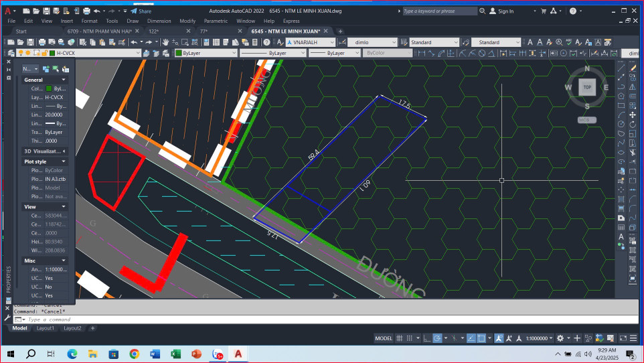Toggle the drawing grid display in status bar

pos(400,338)
